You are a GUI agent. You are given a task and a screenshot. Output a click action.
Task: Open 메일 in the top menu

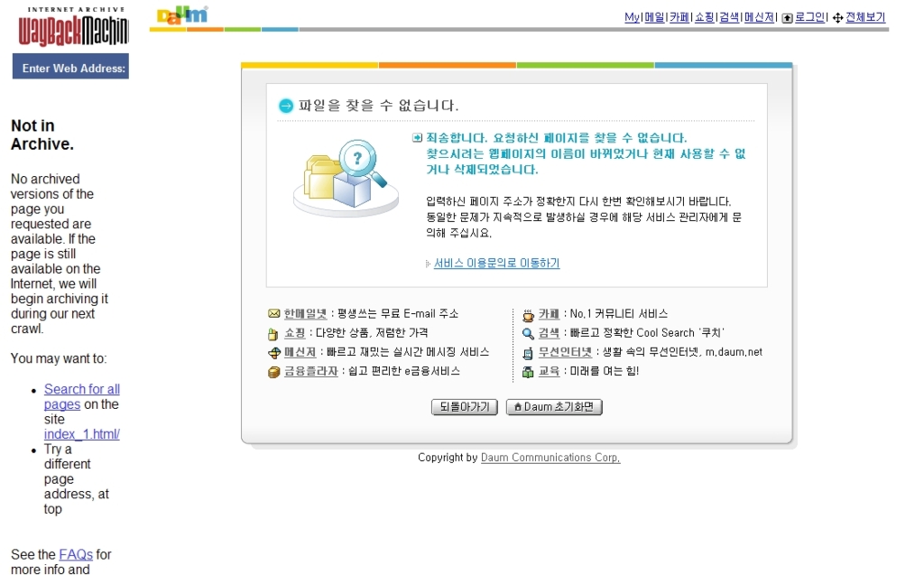tap(654, 18)
